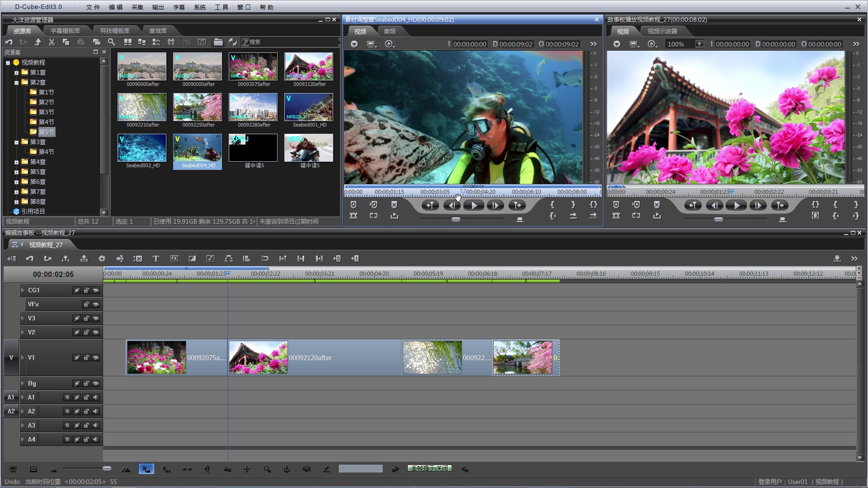The width and height of the screenshot is (868, 488).
Task: Set mark-in bracket in source monitor
Action: tap(552, 205)
